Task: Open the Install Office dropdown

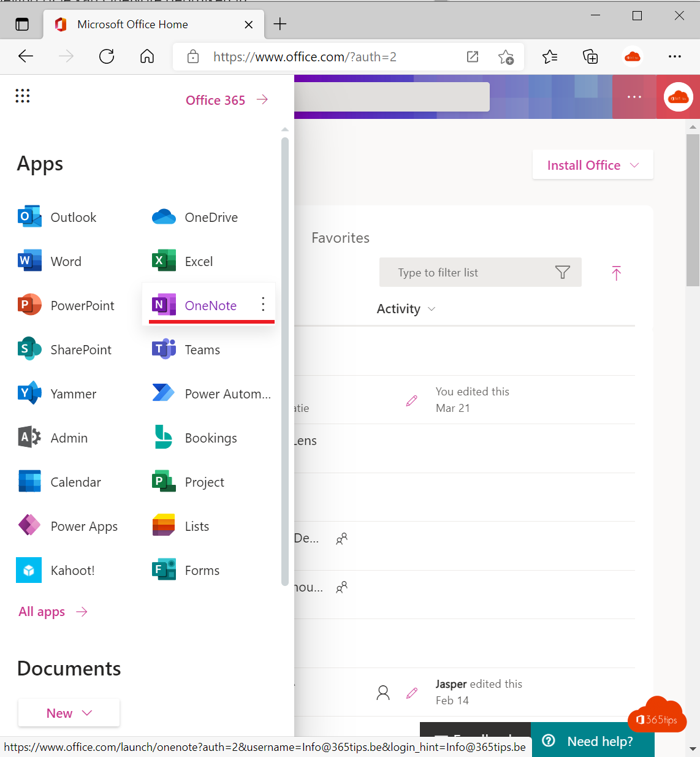Action: 592,164
